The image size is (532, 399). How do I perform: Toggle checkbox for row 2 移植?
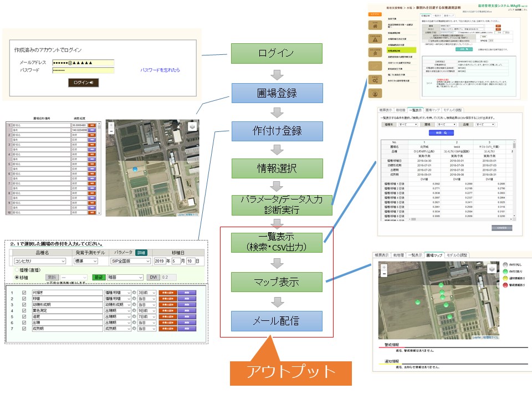24,299
